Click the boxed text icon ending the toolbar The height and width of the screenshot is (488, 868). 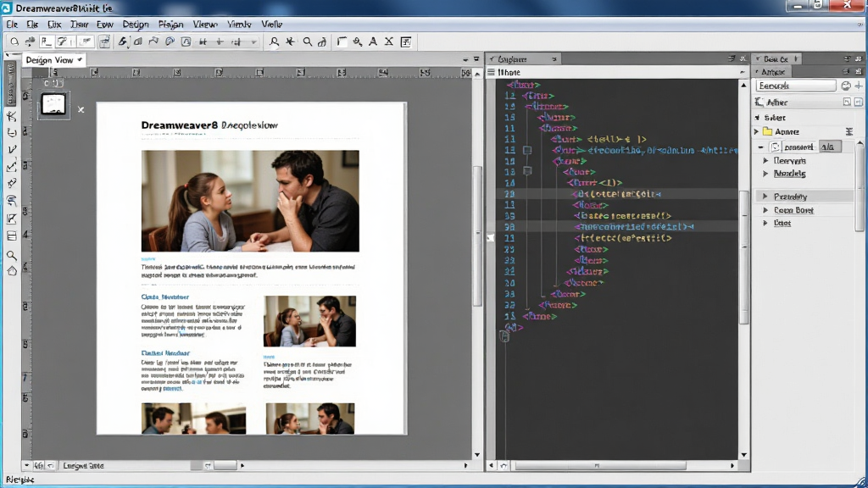tap(406, 42)
